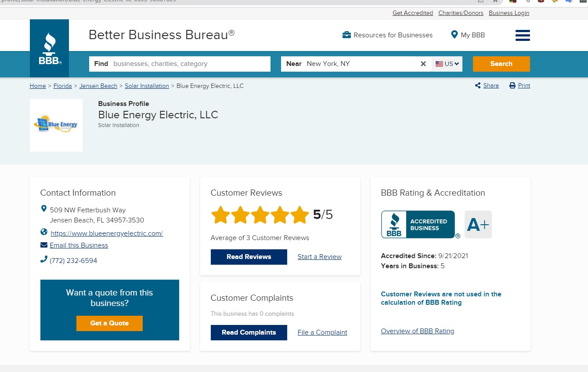The image size is (588, 372).
Task: Click the phone number (772) 232-6594
Action: pyautogui.click(x=73, y=261)
